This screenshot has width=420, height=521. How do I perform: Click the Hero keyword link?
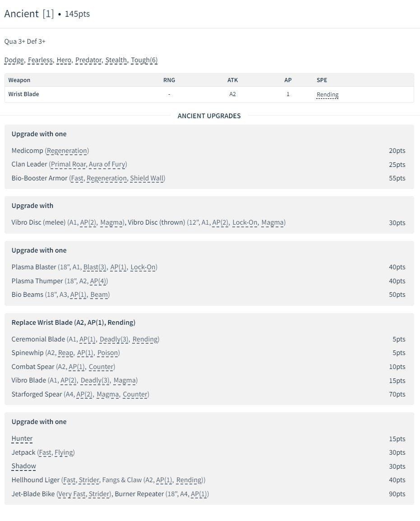click(x=64, y=60)
